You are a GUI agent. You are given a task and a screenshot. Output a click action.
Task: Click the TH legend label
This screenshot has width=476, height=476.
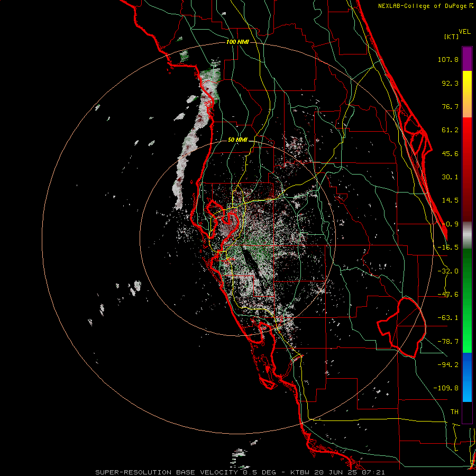[454, 412]
